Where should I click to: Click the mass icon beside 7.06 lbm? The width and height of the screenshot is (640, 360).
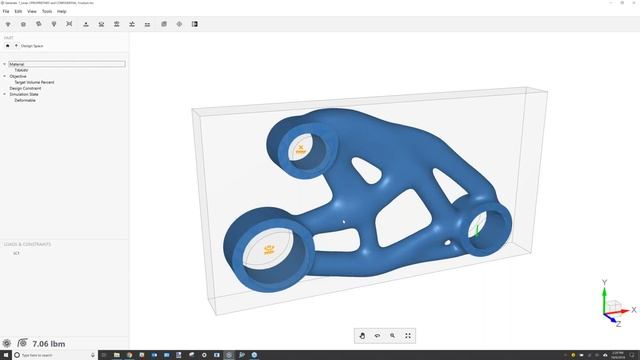pyautogui.click(x=22, y=343)
